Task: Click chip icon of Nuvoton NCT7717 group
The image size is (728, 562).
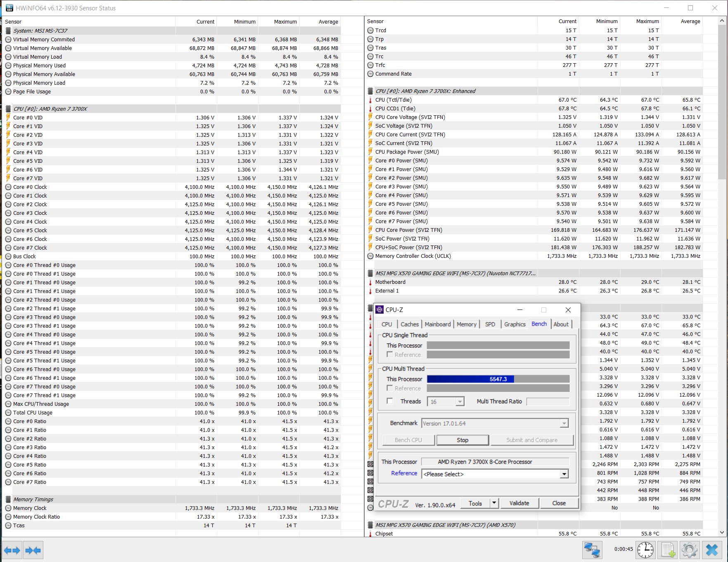Action: [x=370, y=273]
